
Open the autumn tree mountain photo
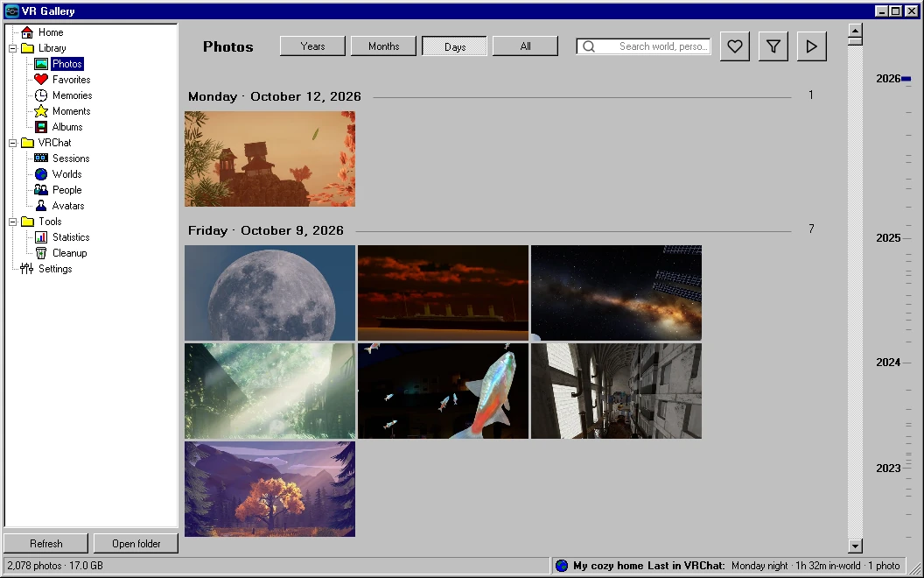pyautogui.click(x=269, y=489)
